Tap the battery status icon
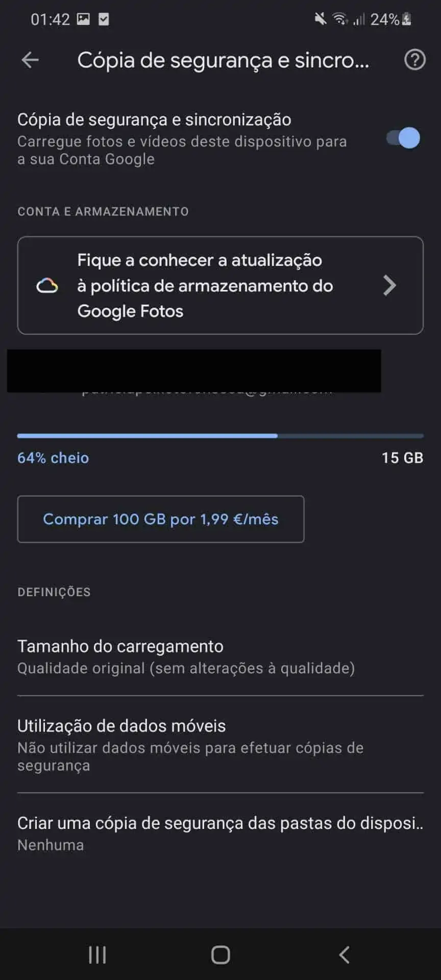 [407, 19]
